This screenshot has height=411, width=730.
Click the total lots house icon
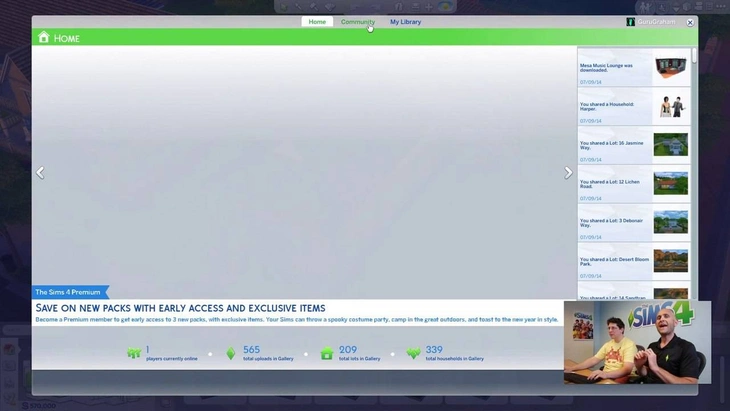click(326, 353)
